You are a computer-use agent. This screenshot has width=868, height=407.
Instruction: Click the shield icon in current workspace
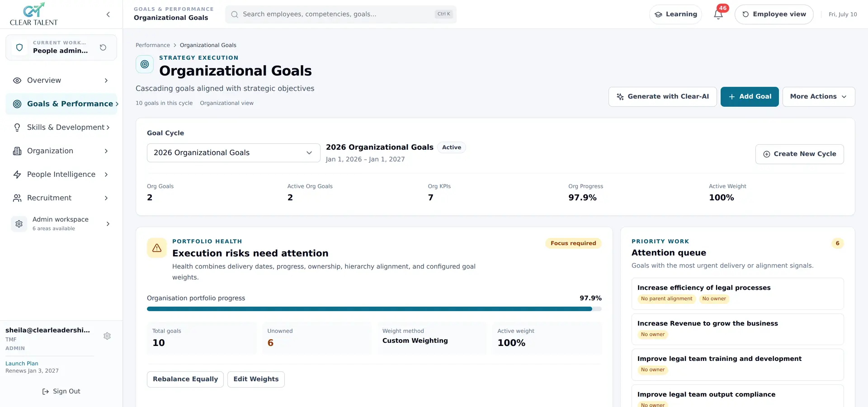[19, 47]
